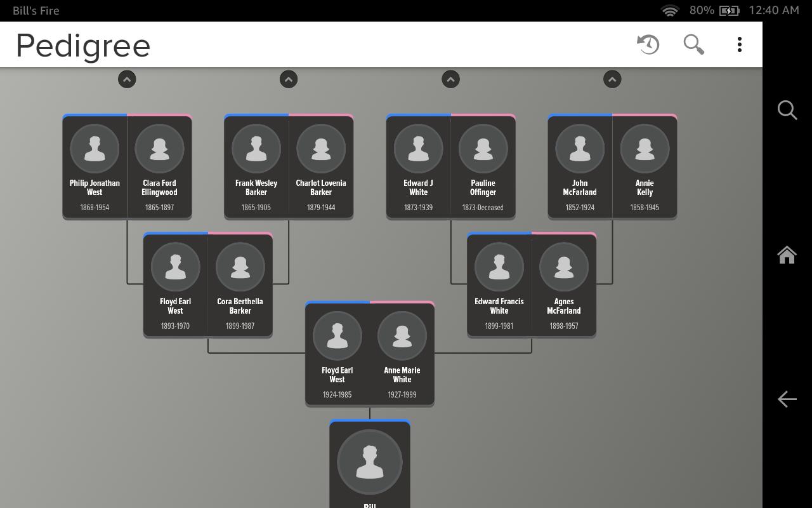Screen dimensions: 812x508
Task: Open Bill's card at the bottom
Action: pyautogui.click(x=369, y=464)
